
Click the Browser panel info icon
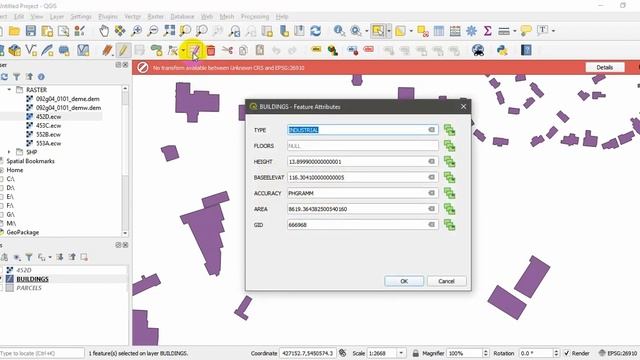[x=41, y=77]
